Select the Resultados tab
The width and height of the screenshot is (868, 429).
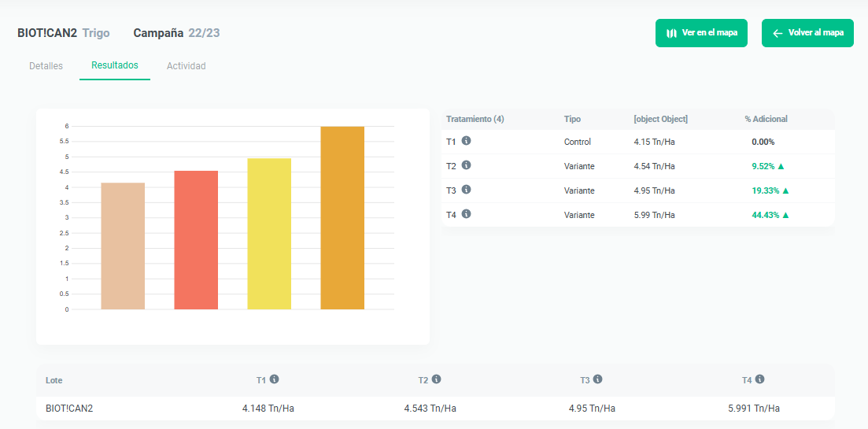(115, 65)
